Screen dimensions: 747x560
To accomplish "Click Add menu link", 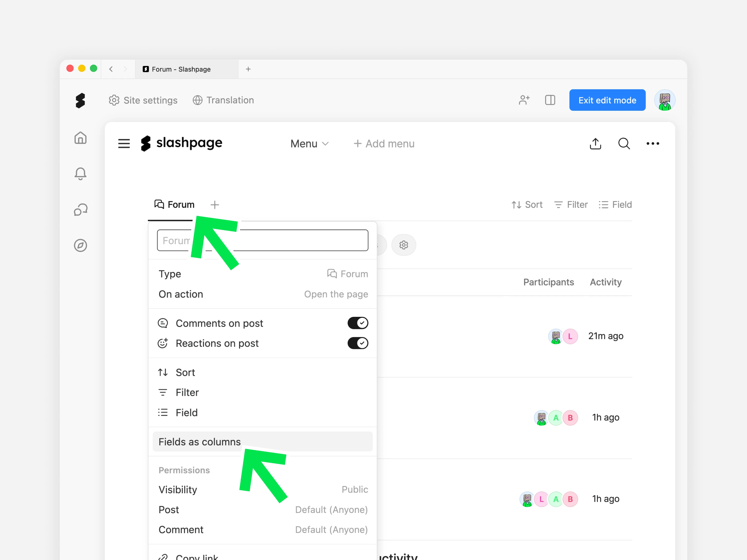I will [384, 144].
